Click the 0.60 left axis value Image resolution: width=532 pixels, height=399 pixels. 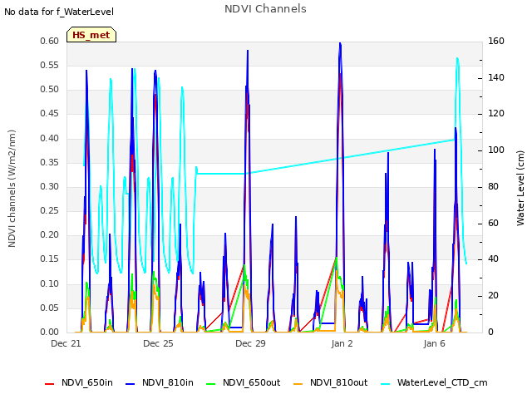[50, 41]
